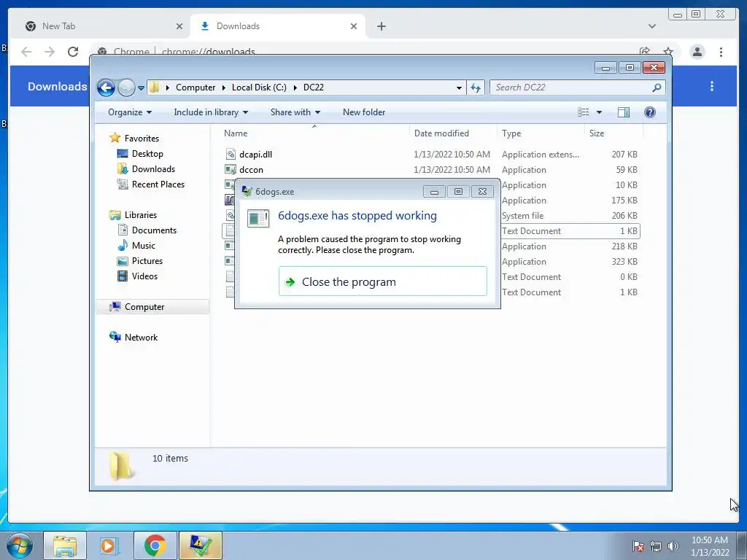Open Windows Explorer from taskbar
747x560 pixels.
point(65,545)
